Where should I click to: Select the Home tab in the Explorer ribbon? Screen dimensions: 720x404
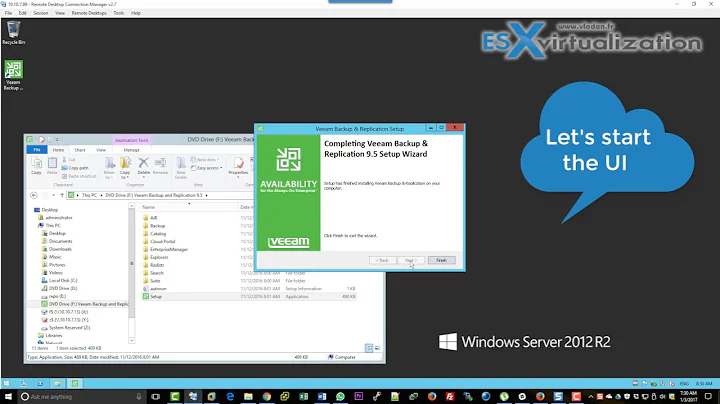pyautogui.click(x=58, y=150)
